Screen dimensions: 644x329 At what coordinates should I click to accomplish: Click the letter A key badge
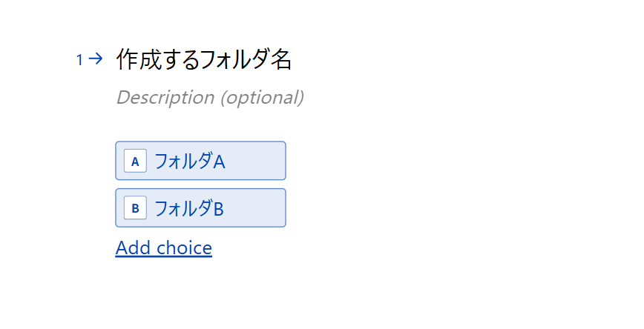tap(135, 161)
